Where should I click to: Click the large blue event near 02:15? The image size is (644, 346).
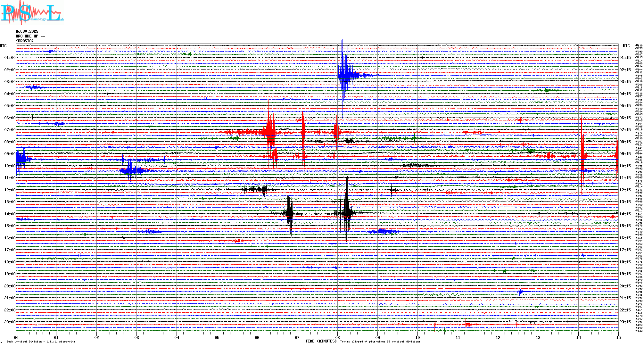click(x=343, y=75)
